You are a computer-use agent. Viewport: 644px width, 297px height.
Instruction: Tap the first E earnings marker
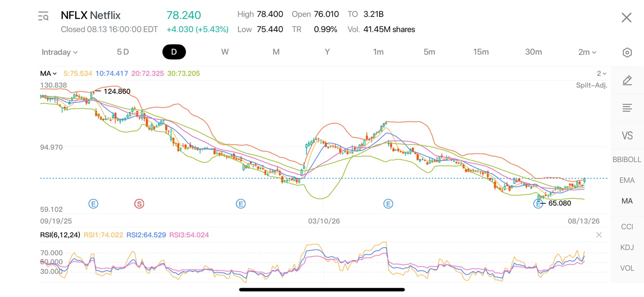[x=93, y=204]
